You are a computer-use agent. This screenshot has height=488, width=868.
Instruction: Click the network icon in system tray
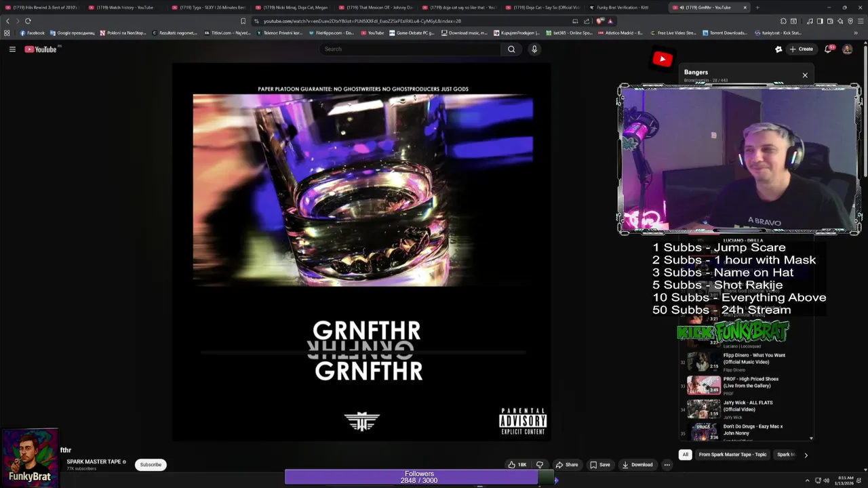click(817, 481)
